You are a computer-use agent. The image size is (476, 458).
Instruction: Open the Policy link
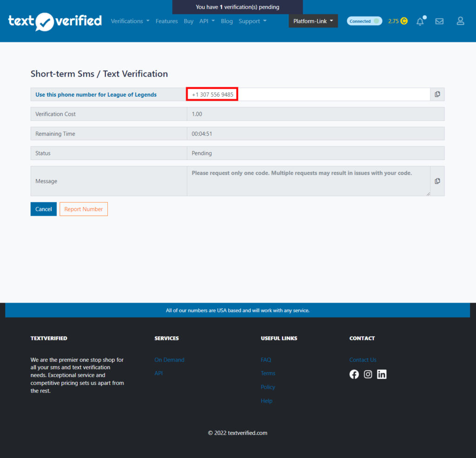point(268,387)
